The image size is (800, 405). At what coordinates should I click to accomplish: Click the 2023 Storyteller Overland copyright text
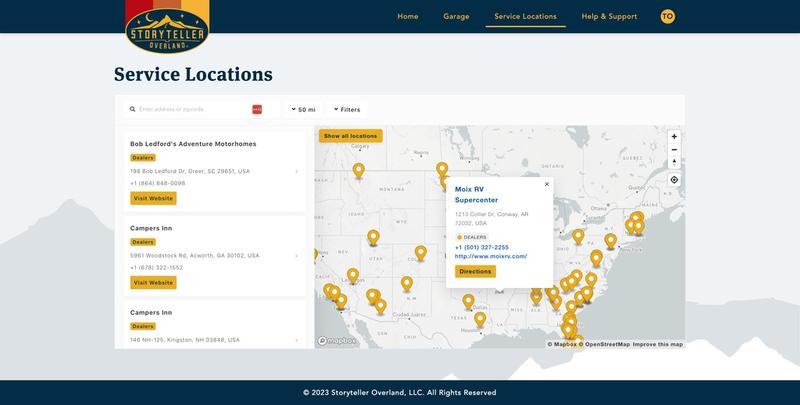[399, 392]
